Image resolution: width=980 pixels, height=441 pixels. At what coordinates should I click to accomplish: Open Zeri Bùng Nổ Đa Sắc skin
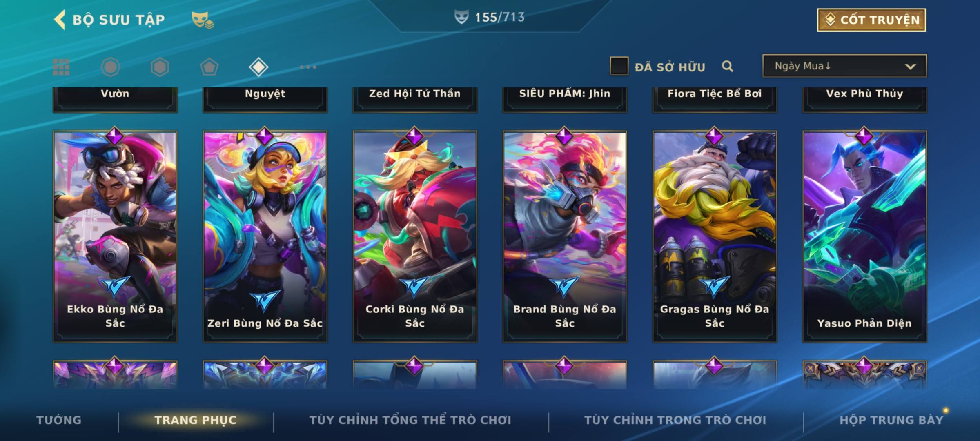click(x=265, y=236)
